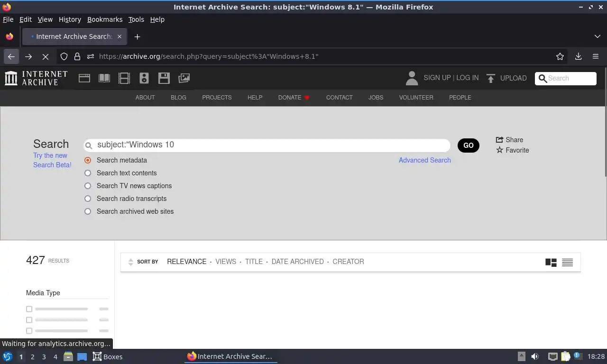The height and width of the screenshot is (364, 607).
Task: Open the Edit menu
Action: 26,19
